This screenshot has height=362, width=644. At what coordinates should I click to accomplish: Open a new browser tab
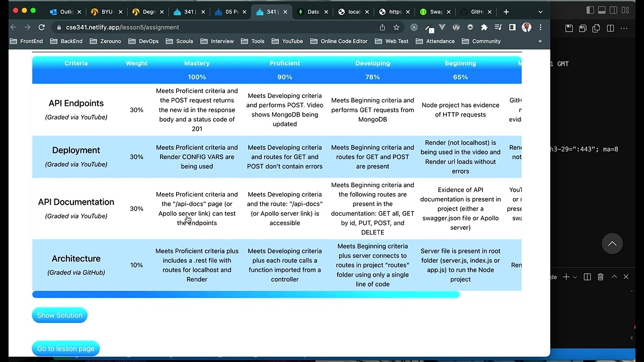(x=506, y=12)
